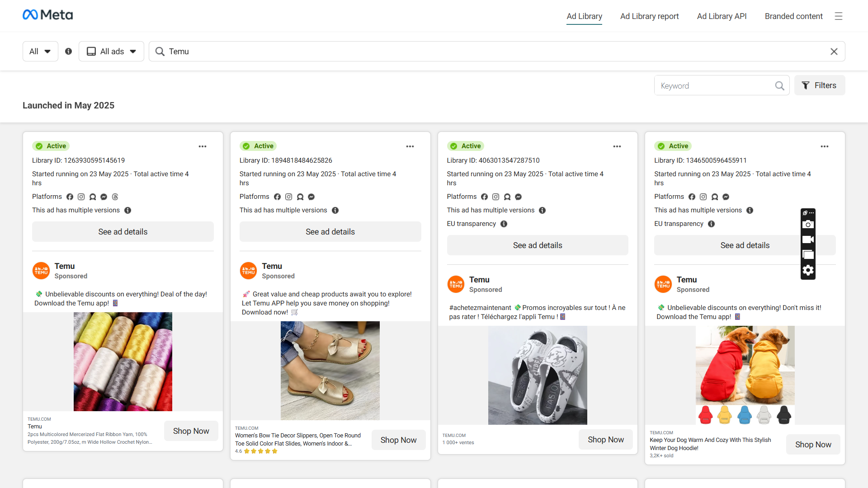Image resolution: width=868 pixels, height=488 pixels.
Task: Click EU transparency info icon, ad 1346500596455911
Action: [x=711, y=224]
